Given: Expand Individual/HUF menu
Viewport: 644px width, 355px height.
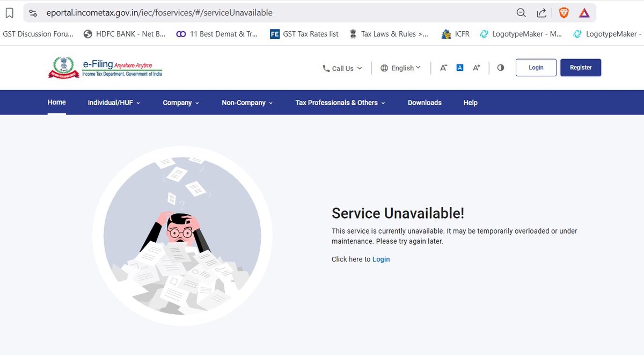Looking at the screenshot, I should pos(114,103).
